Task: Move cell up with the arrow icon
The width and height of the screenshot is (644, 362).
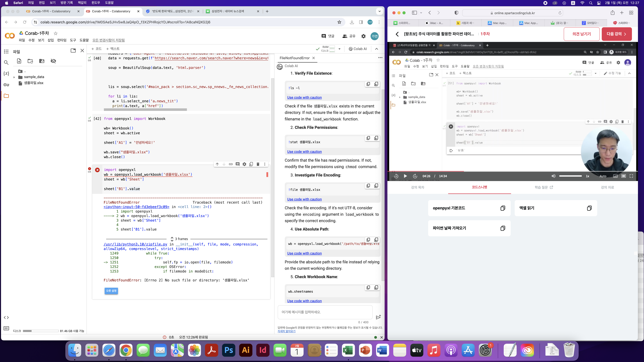Action: pos(217,164)
